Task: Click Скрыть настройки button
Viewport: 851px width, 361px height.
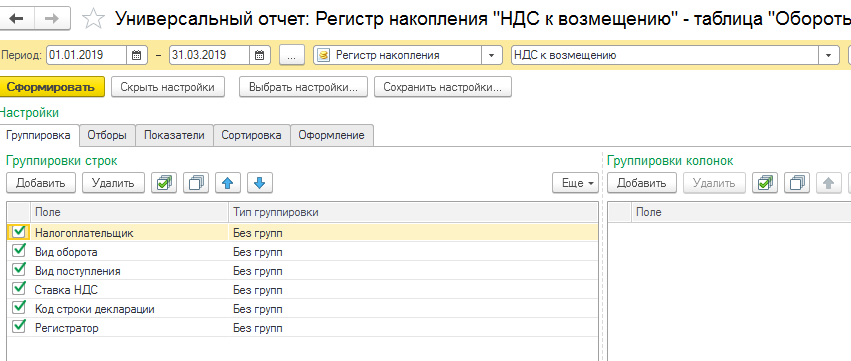Action: point(168,87)
